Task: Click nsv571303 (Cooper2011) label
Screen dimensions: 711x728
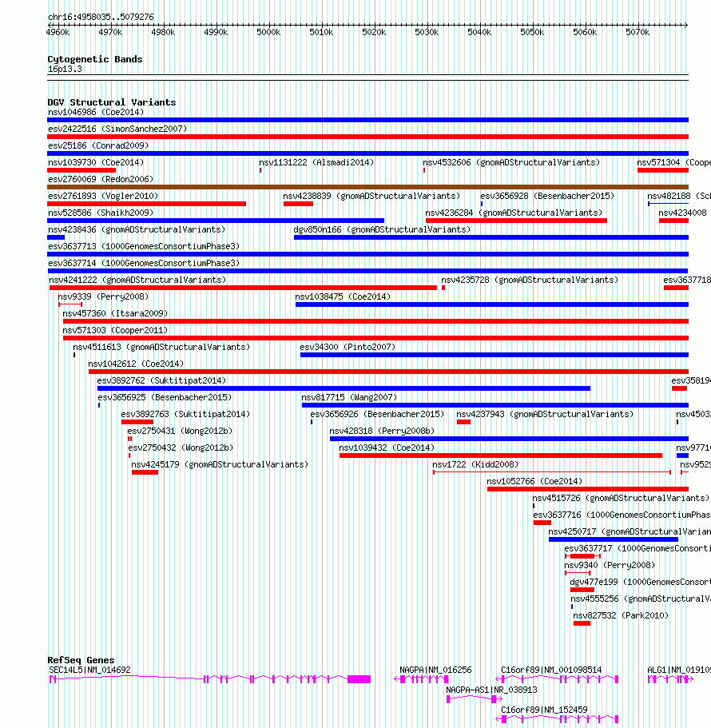Action: point(115,330)
